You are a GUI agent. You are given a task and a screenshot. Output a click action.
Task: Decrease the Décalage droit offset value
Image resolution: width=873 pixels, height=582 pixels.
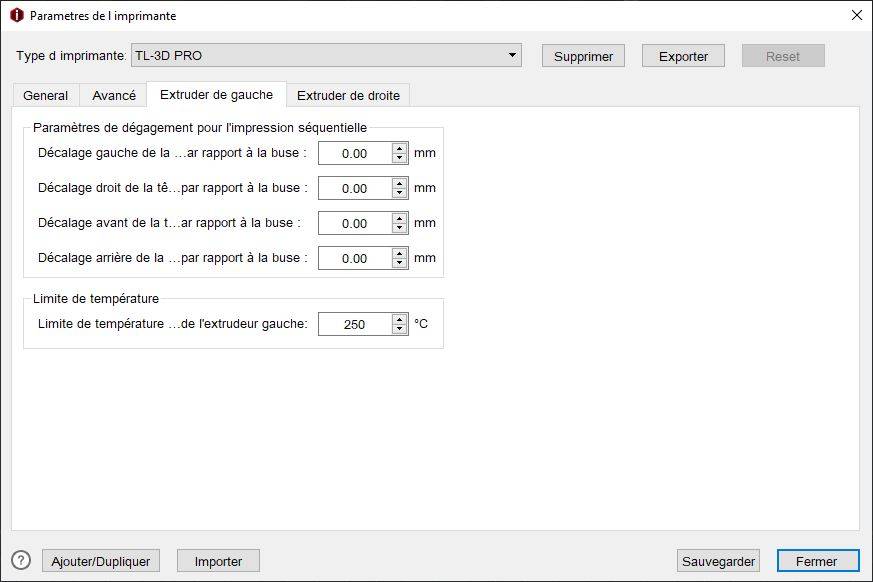click(x=400, y=194)
